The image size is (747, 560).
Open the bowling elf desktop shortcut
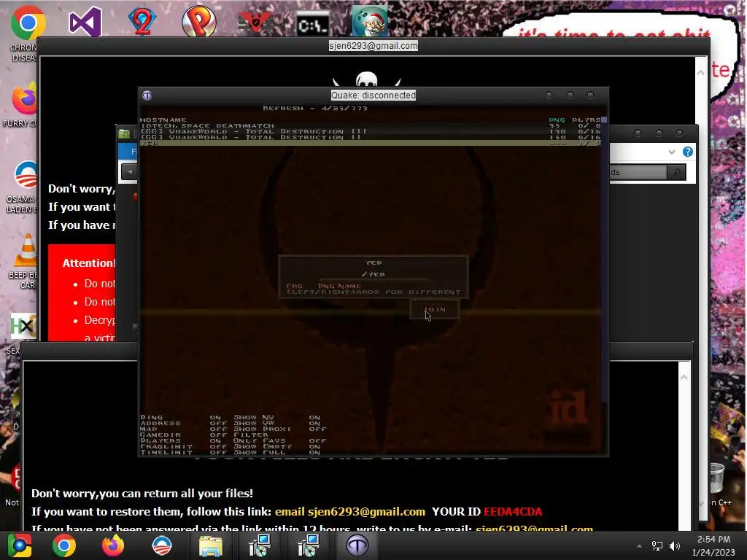click(x=370, y=21)
